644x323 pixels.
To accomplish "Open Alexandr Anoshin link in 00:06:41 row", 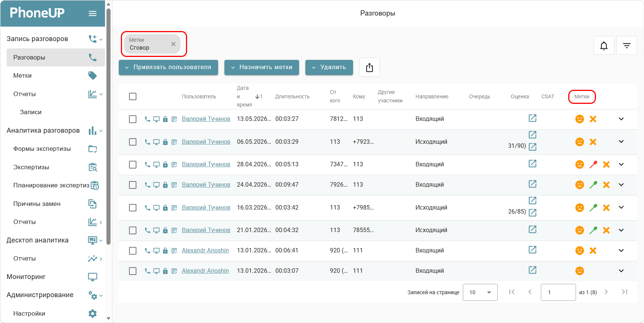I will tap(205, 251).
